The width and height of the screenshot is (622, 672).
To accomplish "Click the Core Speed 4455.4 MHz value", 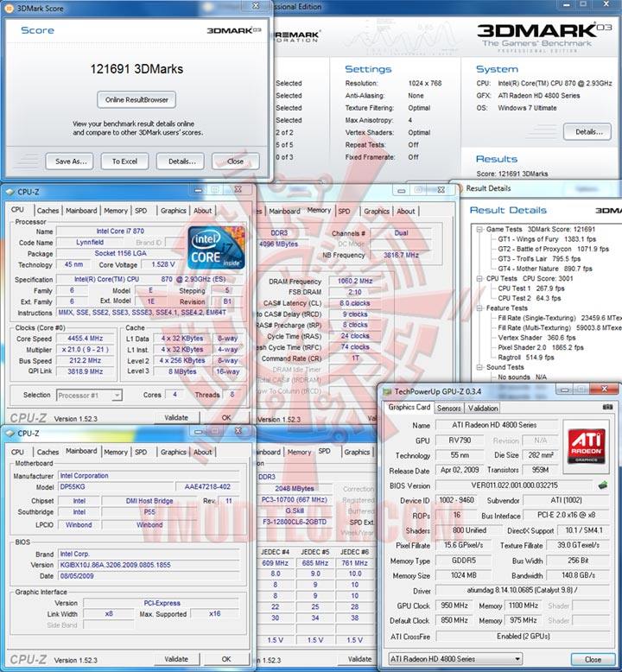I will [85, 339].
